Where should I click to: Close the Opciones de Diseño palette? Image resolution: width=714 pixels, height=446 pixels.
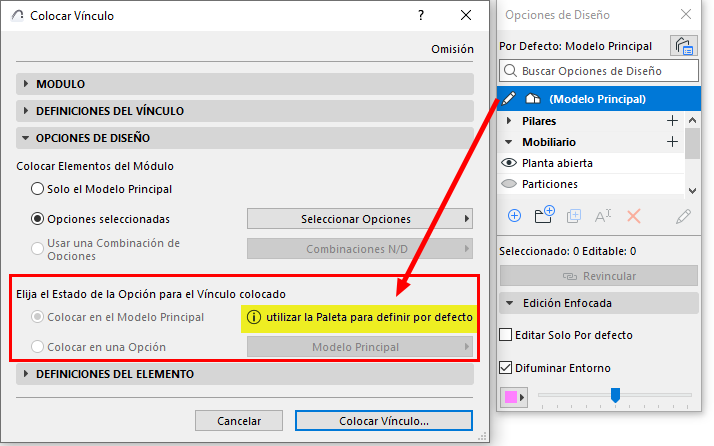686,15
